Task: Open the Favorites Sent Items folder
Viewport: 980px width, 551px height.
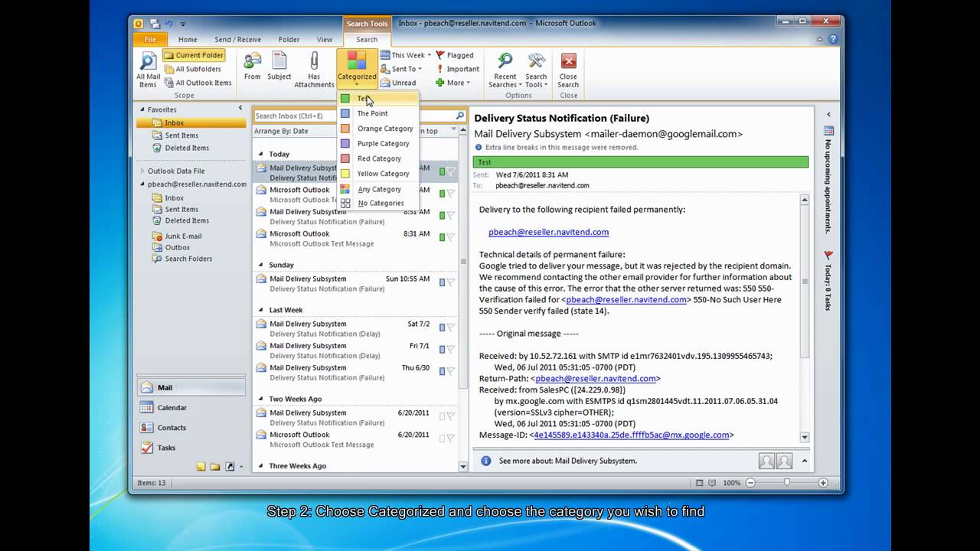Action: [181, 135]
